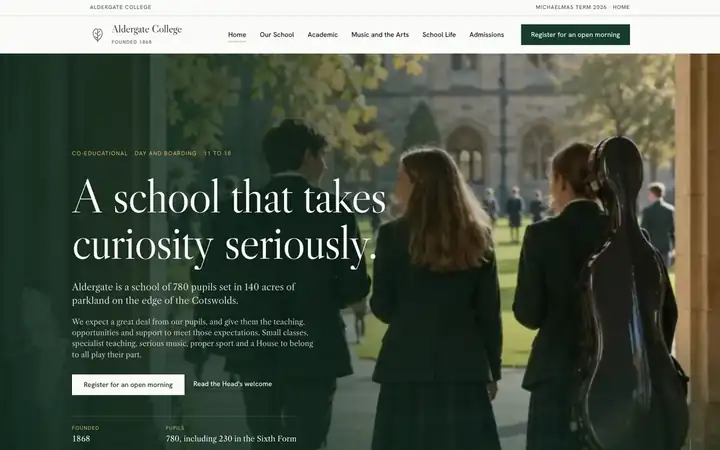Click paragraph beginning We expect a great deal
The width and height of the screenshot is (720, 450).
(192, 338)
